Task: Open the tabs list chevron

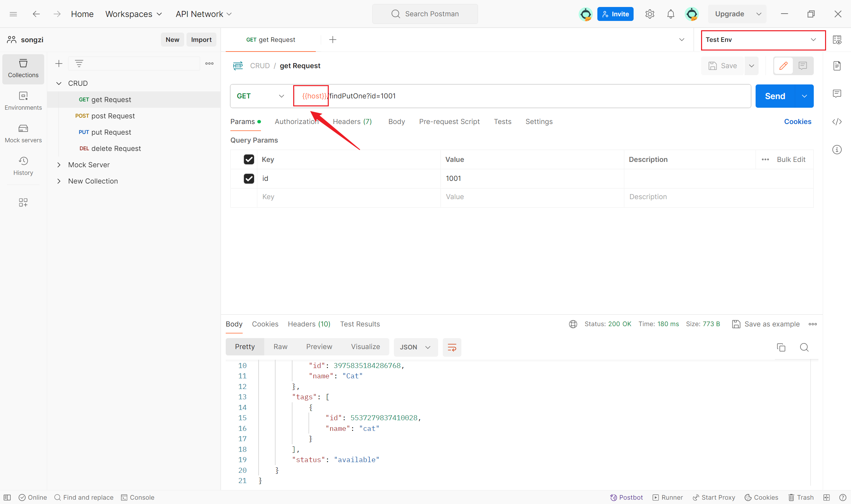Action: pos(681,40)
